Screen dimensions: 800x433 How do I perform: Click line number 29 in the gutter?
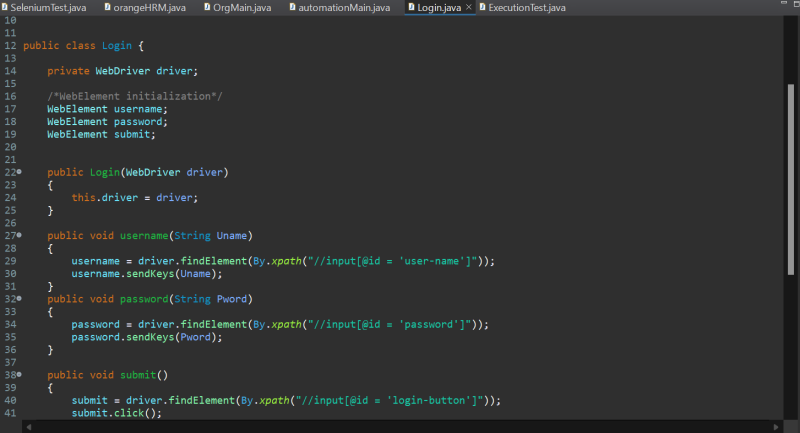(x=10, y=261)
